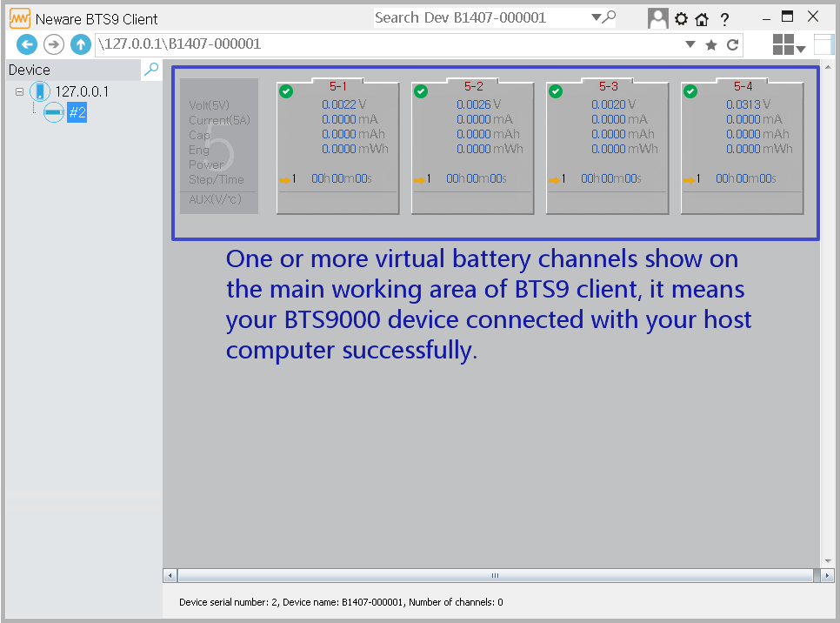Click the 127.0.0.1 host icon in the tree

(40, 91)
